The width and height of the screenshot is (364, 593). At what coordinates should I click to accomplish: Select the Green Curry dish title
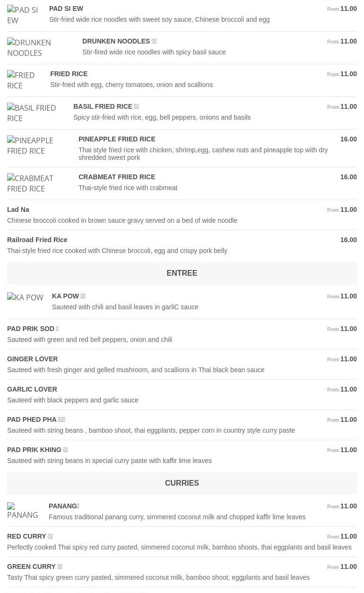[x=32, y=567]
